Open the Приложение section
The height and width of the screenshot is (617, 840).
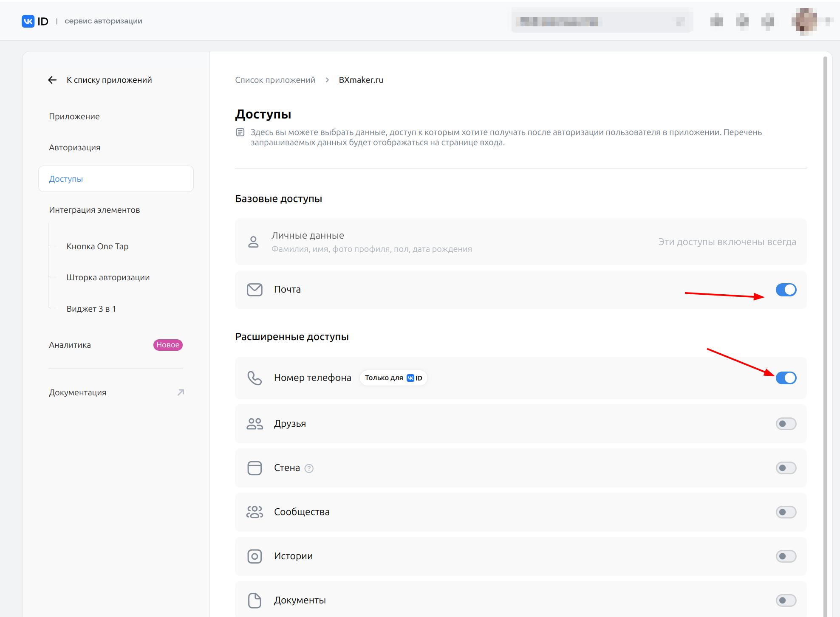(74, 117)
